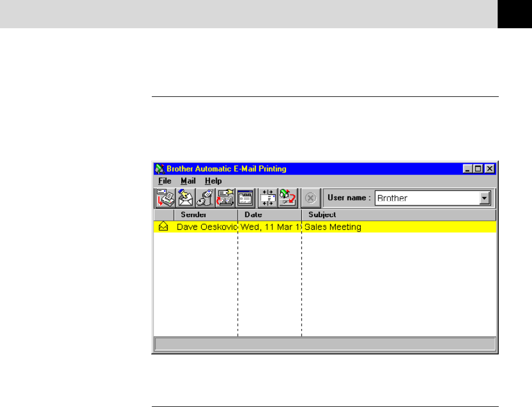Click the opened-envelope icon in Dave Oeskovic row

coord(163,226)
